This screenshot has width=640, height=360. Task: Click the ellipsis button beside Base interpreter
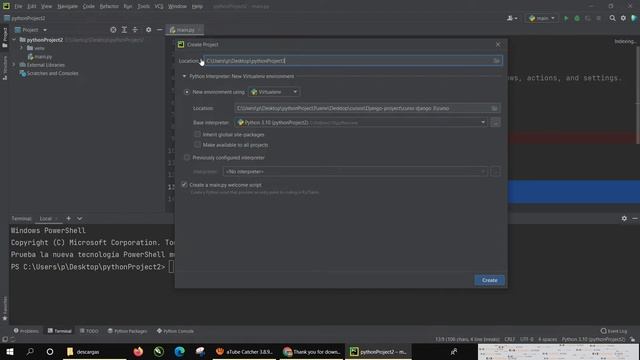[x=496, y=122]
